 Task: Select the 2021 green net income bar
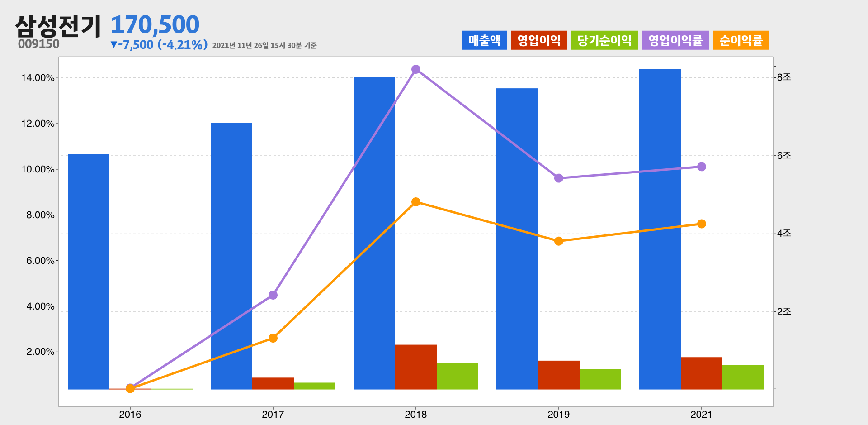pyautogui.click(x=743, y=377)
